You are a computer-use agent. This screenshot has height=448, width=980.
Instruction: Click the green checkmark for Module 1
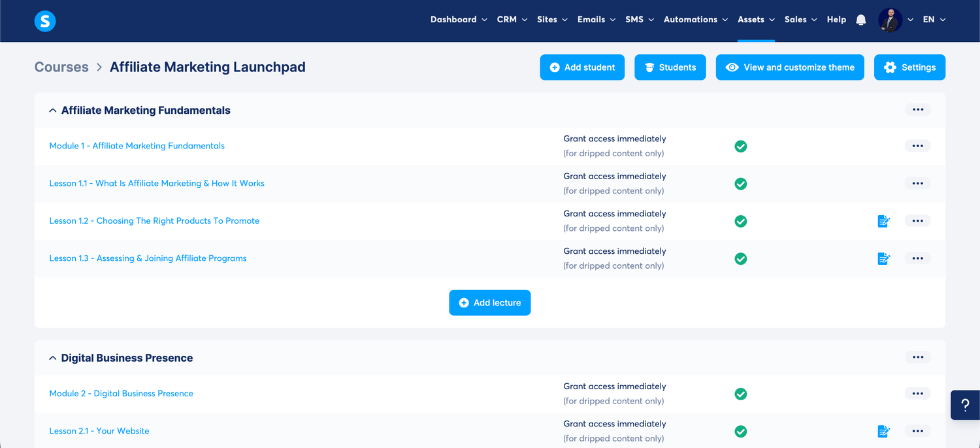[x=740, y=146]
